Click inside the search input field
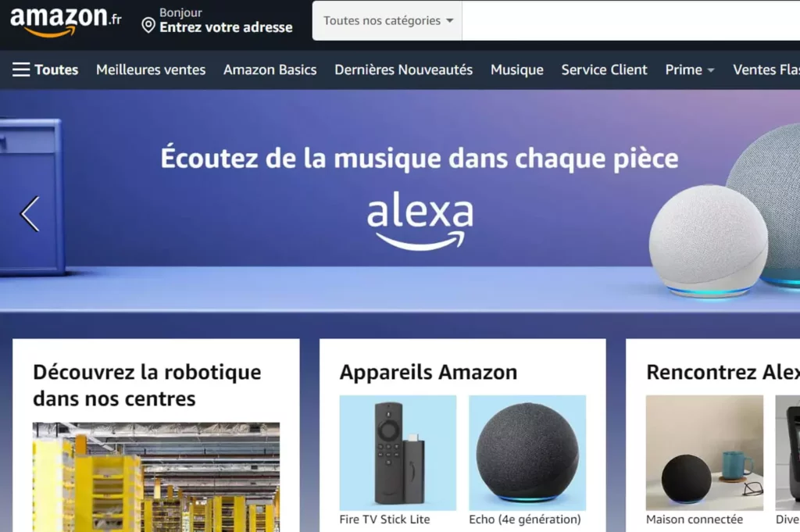The height and width of the screenshot is (532, 800). [630, 21]
